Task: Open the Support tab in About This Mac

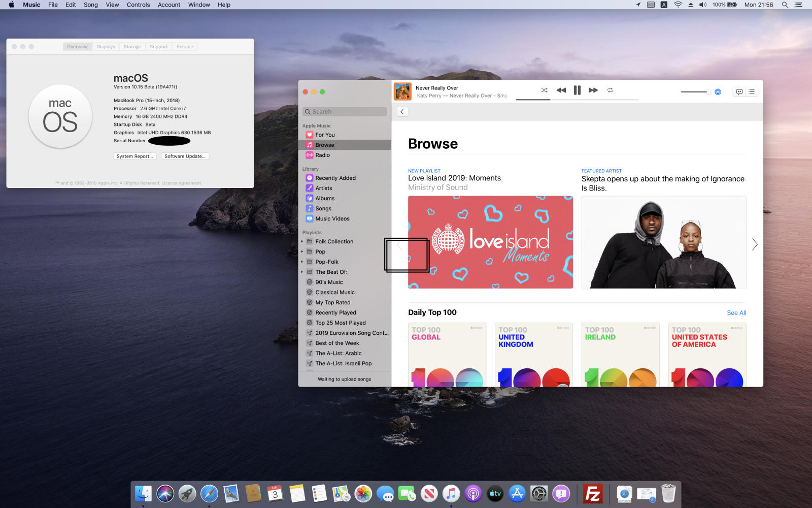Action: pos(159,47)
